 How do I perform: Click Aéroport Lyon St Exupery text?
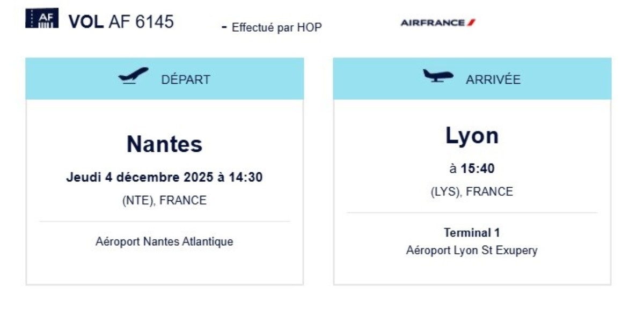472,250
